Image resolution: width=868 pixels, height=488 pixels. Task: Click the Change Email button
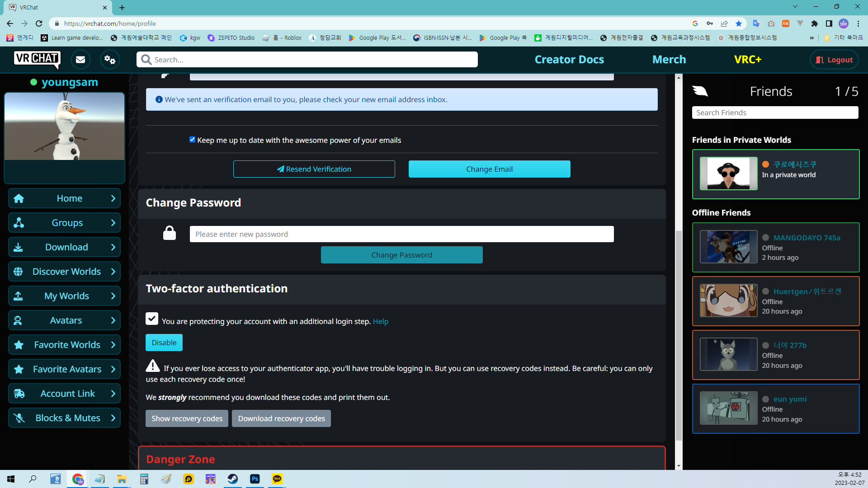click(x=490, y=169)
